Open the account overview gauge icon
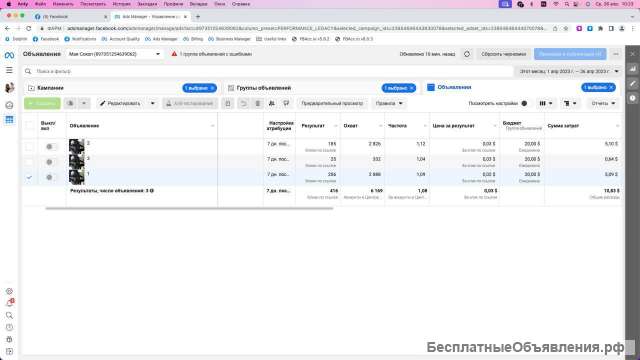This screenshot has height=360, width=640. pyautogui.click(x=9, y=105)
